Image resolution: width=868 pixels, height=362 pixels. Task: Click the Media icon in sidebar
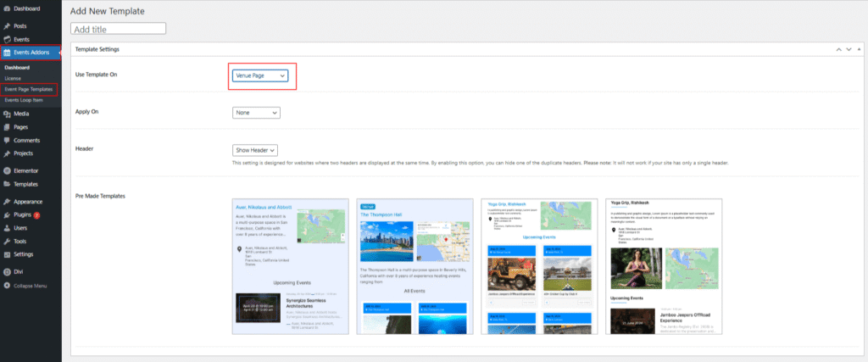click(x=7, y=114)
